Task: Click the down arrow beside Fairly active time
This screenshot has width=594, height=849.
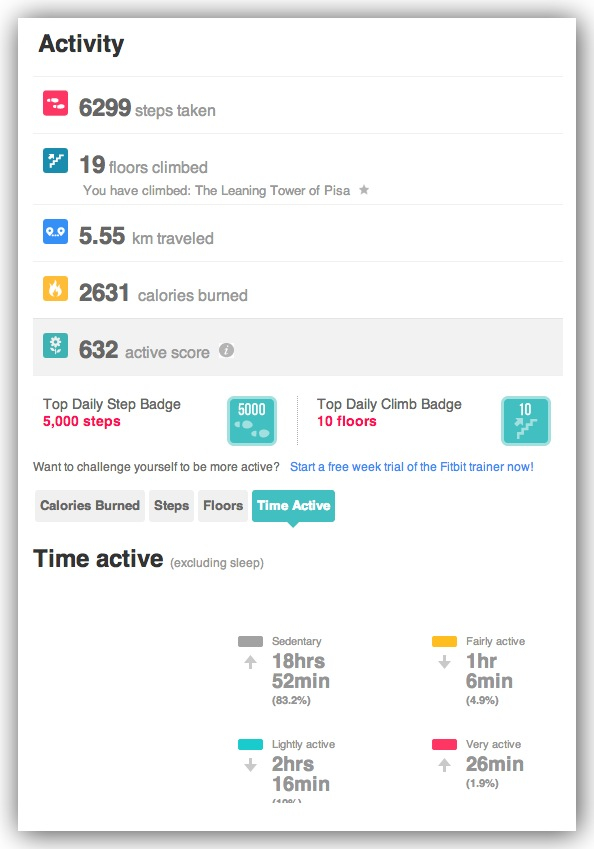Action: click(445, 662)
